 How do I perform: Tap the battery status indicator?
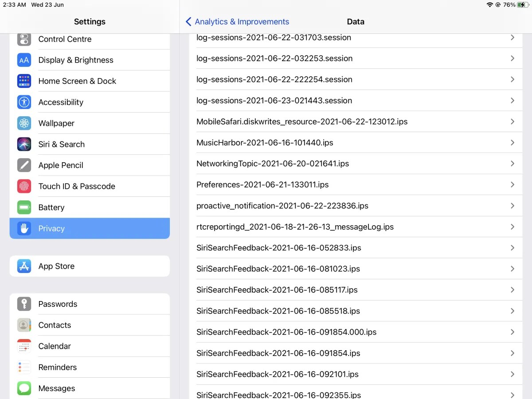click(522, 5)
